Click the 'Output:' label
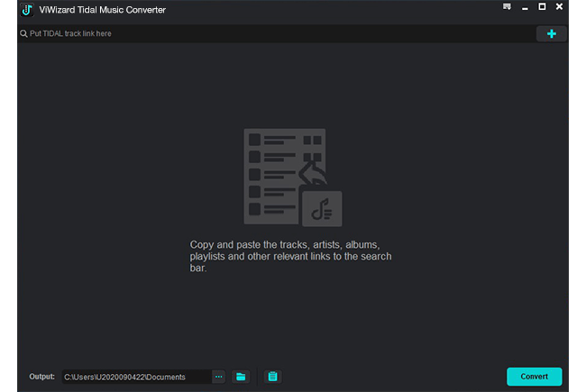Viewport: 586px width, 392px height. click(41, 377)
